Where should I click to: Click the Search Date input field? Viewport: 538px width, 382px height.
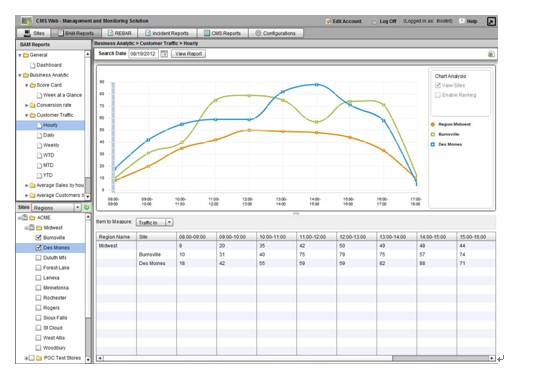point(143,54)
